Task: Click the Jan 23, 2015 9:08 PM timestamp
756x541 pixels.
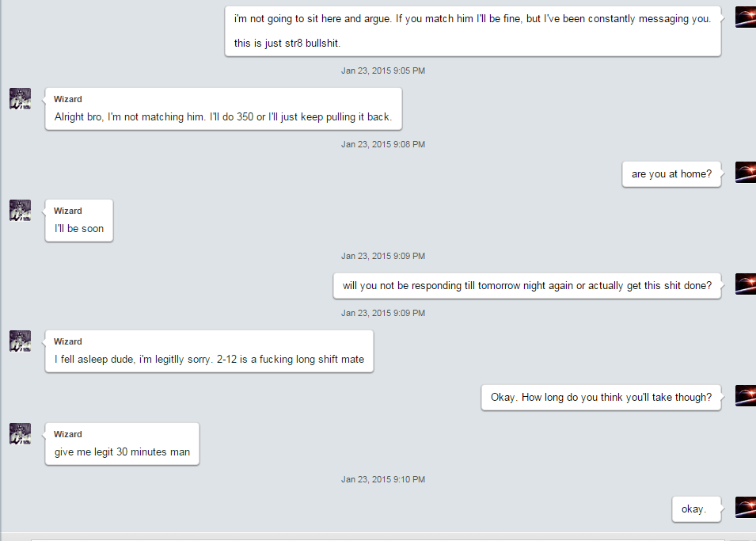Action: [x=383, y=144]
